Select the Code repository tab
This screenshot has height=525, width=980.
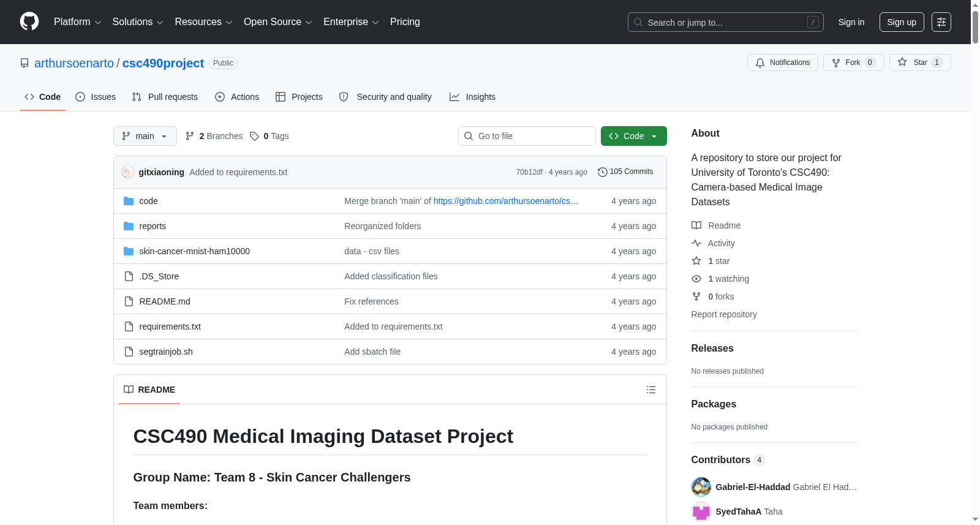click(43, 97)
